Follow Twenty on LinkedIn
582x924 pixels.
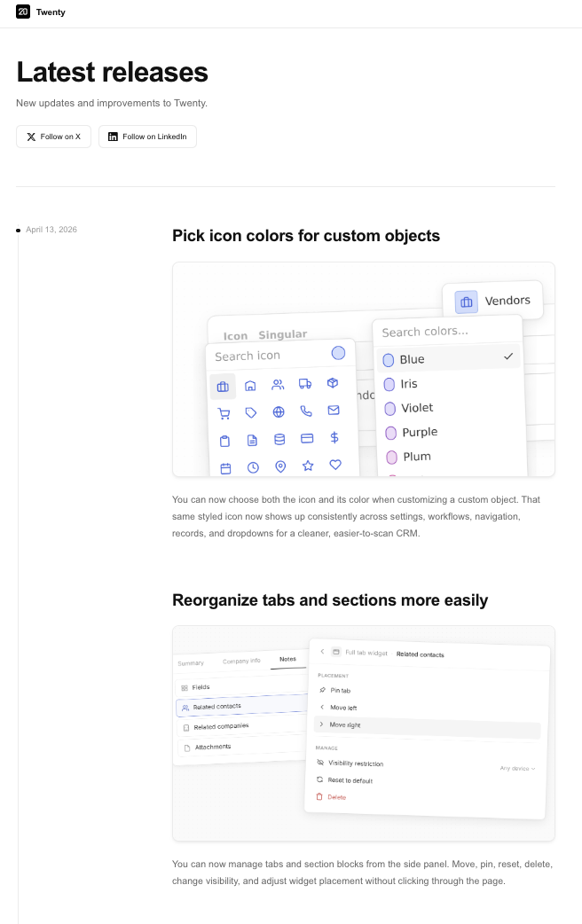click(147, 137)
